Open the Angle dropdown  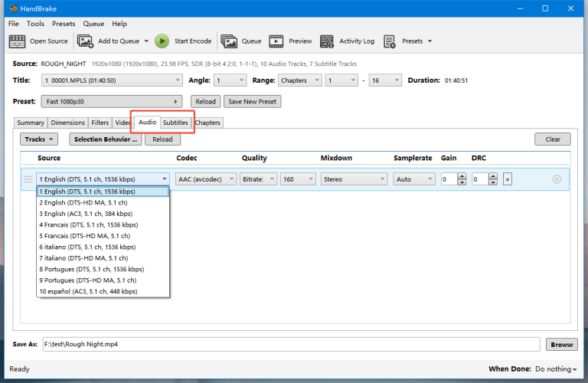[x=230, y=80]
